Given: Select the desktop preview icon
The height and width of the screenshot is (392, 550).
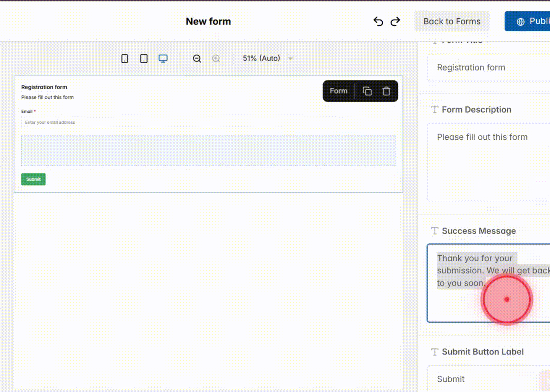Looking at the screenshot, I should [163, 58].
